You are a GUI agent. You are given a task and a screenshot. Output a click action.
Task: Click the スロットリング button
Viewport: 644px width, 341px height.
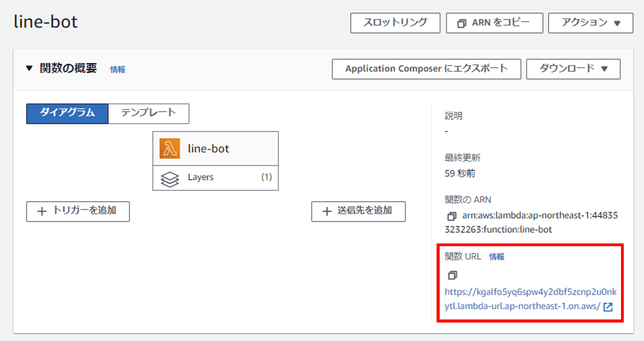[395, 23]
